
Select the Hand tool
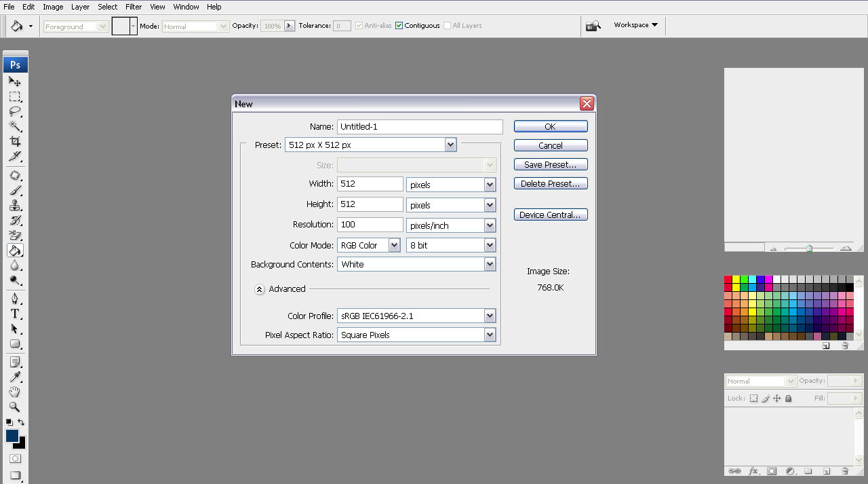(x=15, y=392)
